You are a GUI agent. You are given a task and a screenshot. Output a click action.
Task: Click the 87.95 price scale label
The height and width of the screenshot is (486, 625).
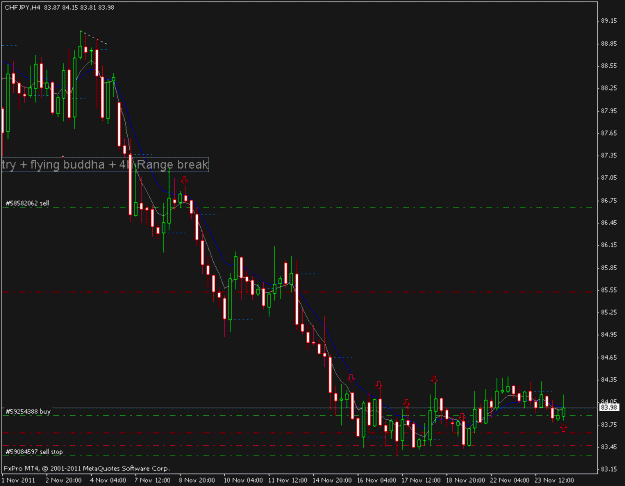pos(608,110)
